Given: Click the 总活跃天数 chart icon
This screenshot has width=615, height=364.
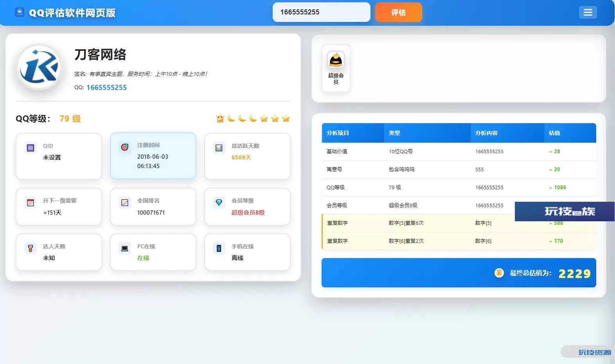Looking at the screenshot, I should [219, 148].
